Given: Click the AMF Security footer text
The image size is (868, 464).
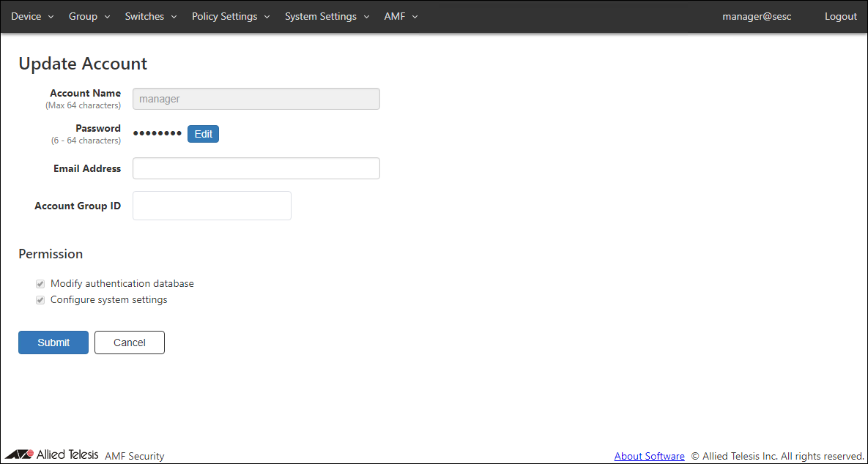Looking at the screenshot, I should [135, 456].
